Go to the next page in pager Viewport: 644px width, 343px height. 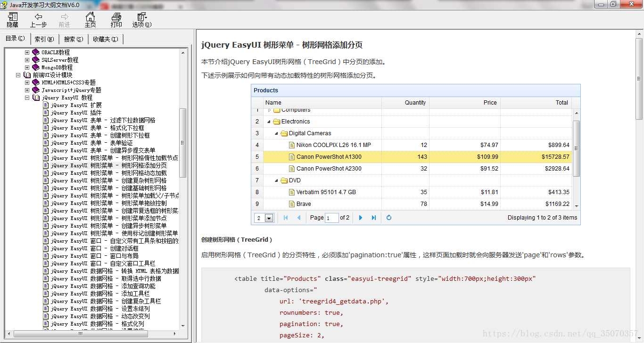coord(361,218)
